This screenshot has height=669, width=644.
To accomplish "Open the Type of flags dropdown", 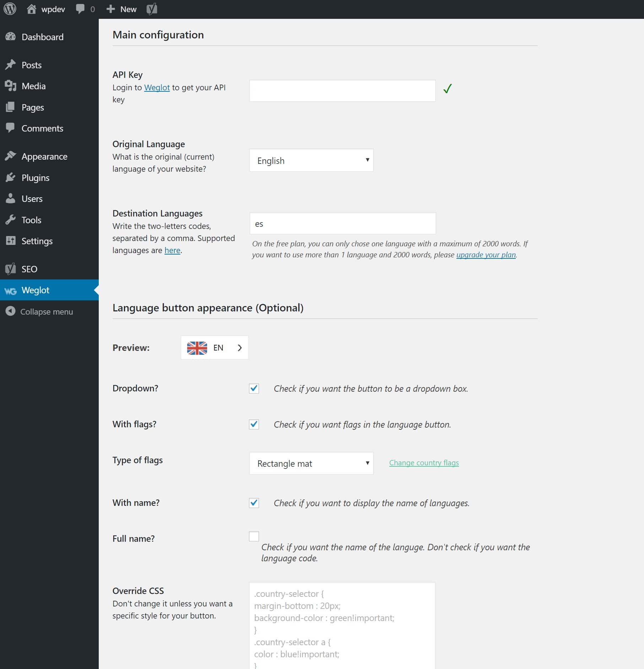I will click(311, 463).
